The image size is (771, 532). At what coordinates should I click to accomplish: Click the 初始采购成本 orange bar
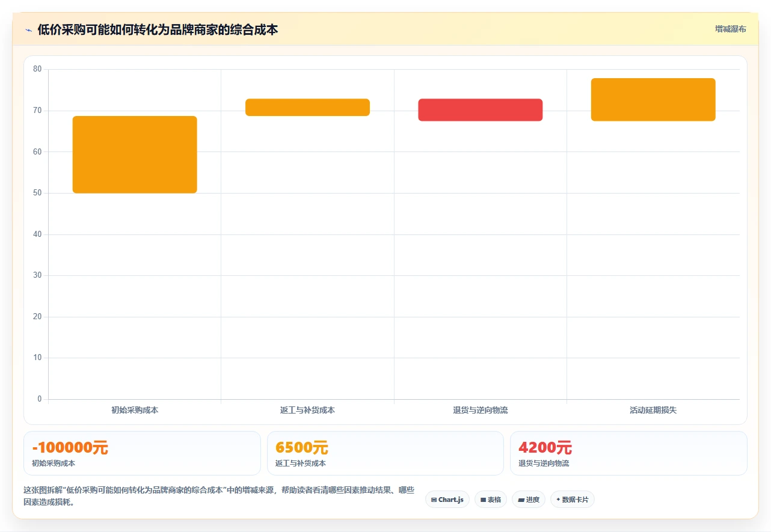click(x=135, y=154)
